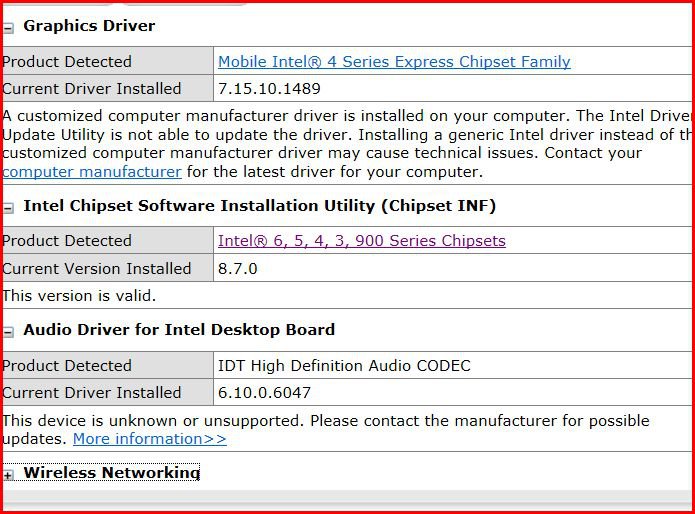This screenshot has width=695, height=514.
Task: Click the Audio Driver heading text
Action: click(x=179, y=330)
